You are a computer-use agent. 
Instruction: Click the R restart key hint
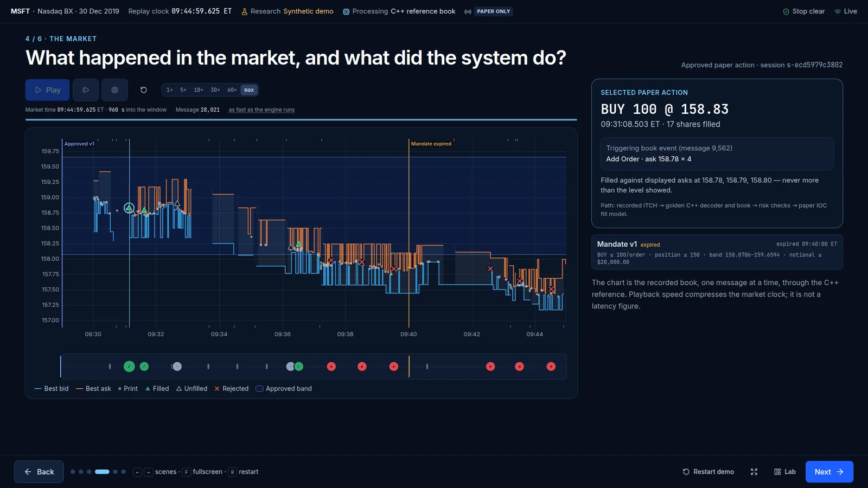point(232,472)
